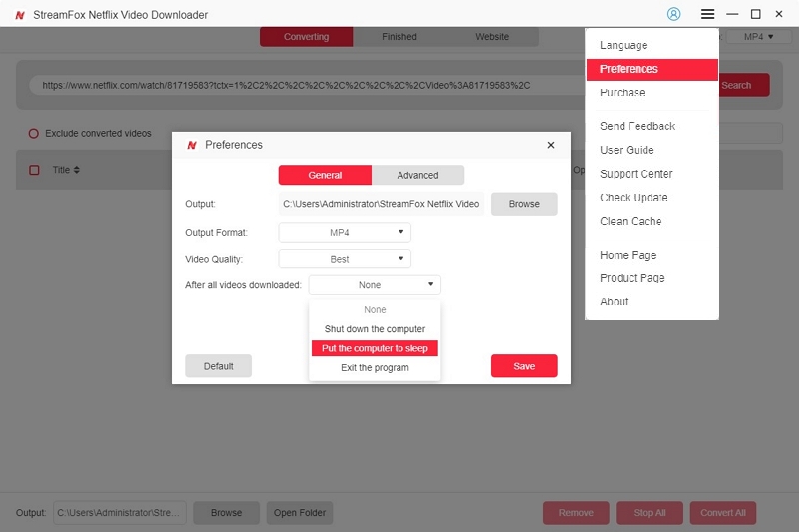Select Preferences in the main menu
Image resolution: width=799 pixels, height=532 pixels.
click(652, 69)
